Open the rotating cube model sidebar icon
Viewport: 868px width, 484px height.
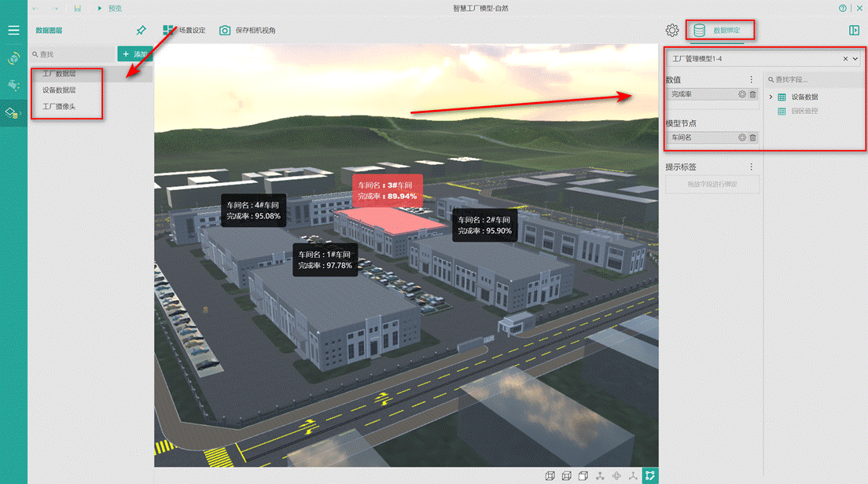(x=13, y=58)
